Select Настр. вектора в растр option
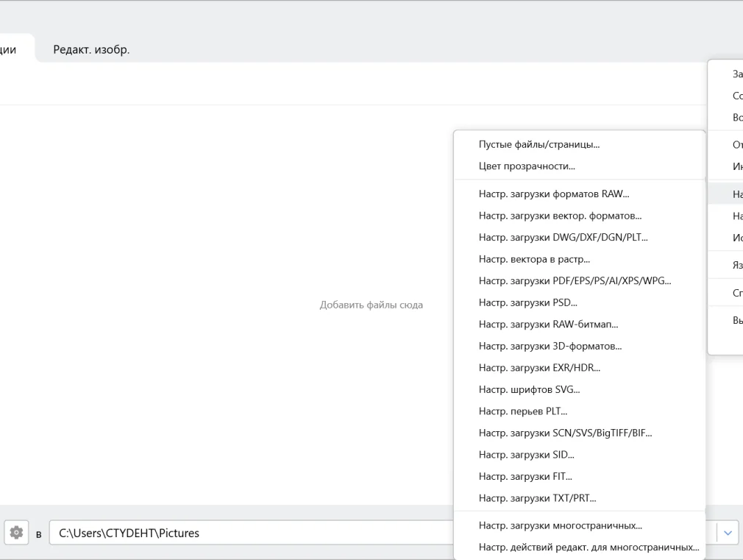743x560 pixels. coord(534,259)
